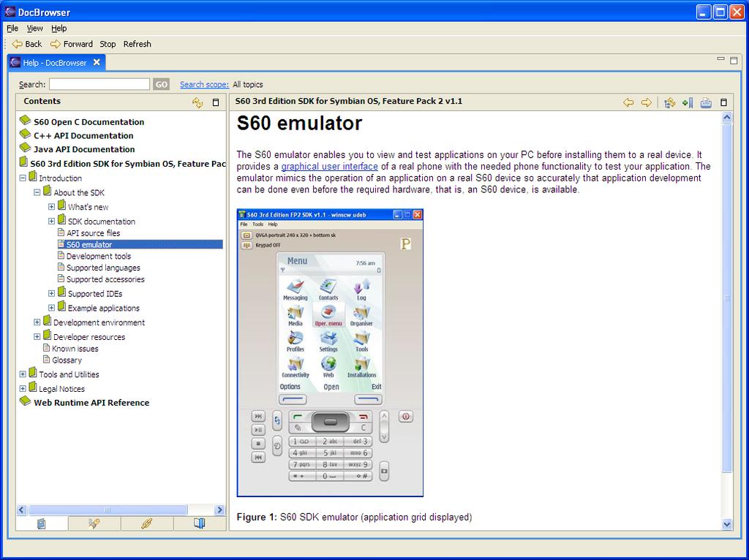Click the Back arrow toolbar button

(x=27, y=44)
